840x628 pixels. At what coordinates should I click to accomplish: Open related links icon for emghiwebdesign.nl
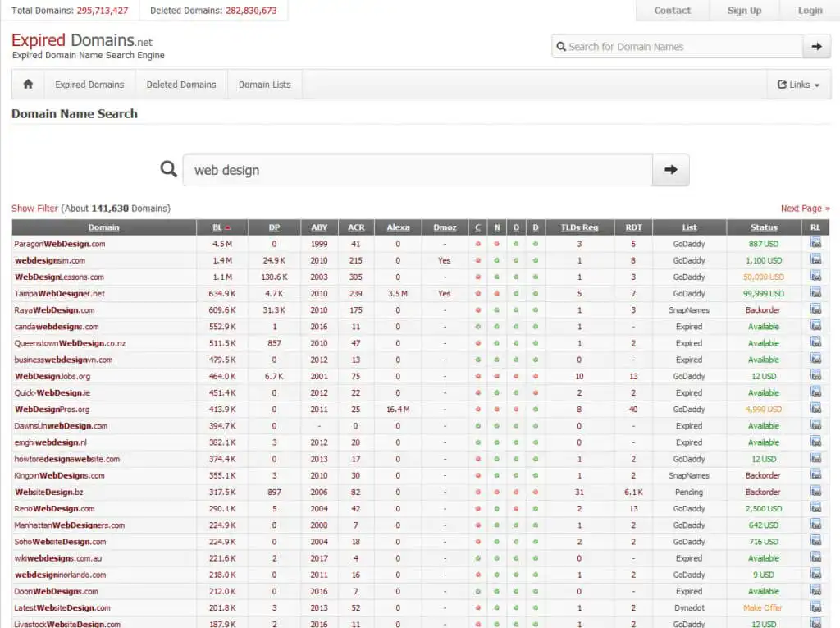click(x=815, y=442)
